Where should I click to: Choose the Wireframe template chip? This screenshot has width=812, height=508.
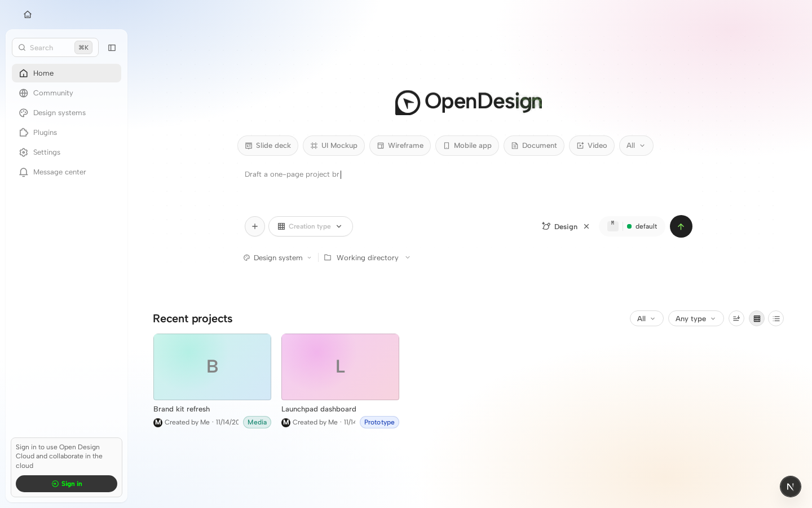click(400, 146)
